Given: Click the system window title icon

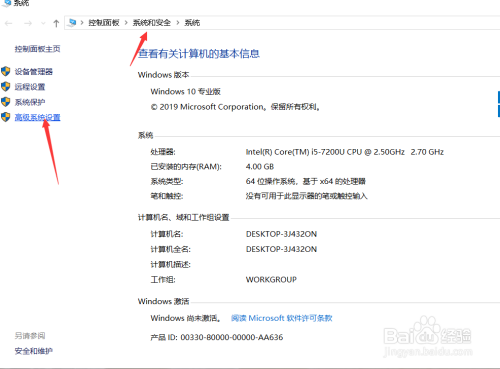Looking at the screenshot, I should click(6, 3).
